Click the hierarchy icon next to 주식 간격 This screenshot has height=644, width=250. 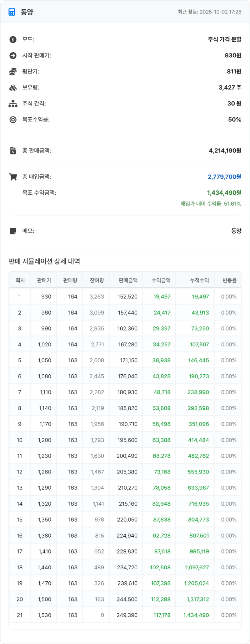pyautogui.click(x=12, y=104)
